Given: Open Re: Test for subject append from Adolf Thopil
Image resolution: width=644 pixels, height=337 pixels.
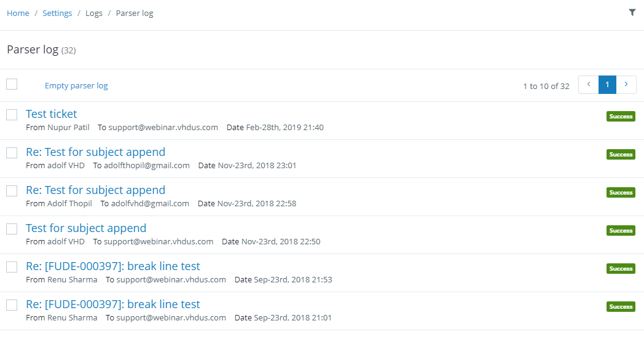Looking at the screenshot, I should coord(95,190).
